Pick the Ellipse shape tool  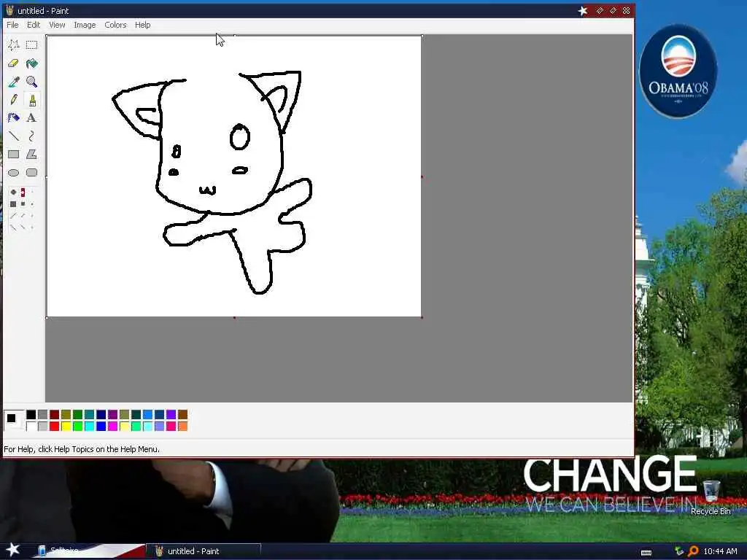click(x=13, y=172)
